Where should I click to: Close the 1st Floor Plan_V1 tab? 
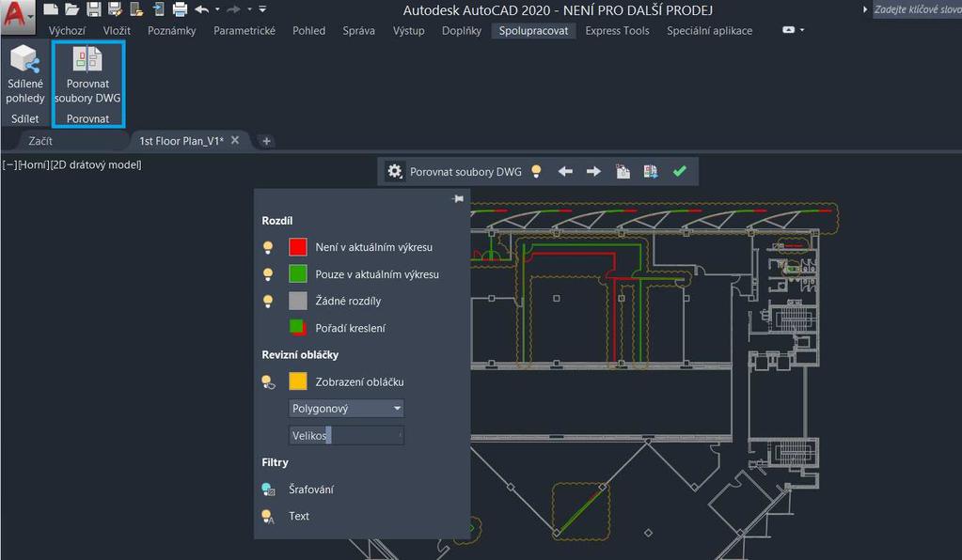[235, 140]
